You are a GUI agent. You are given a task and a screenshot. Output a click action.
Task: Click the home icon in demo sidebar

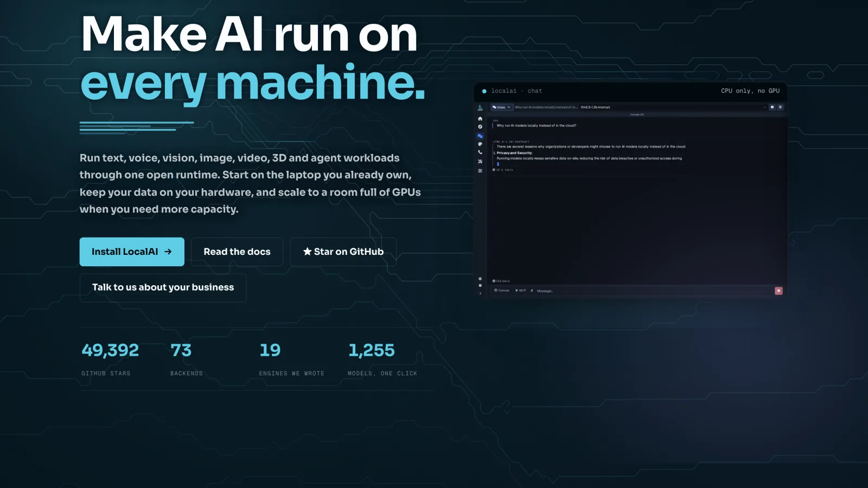click(x=480, y=119)
